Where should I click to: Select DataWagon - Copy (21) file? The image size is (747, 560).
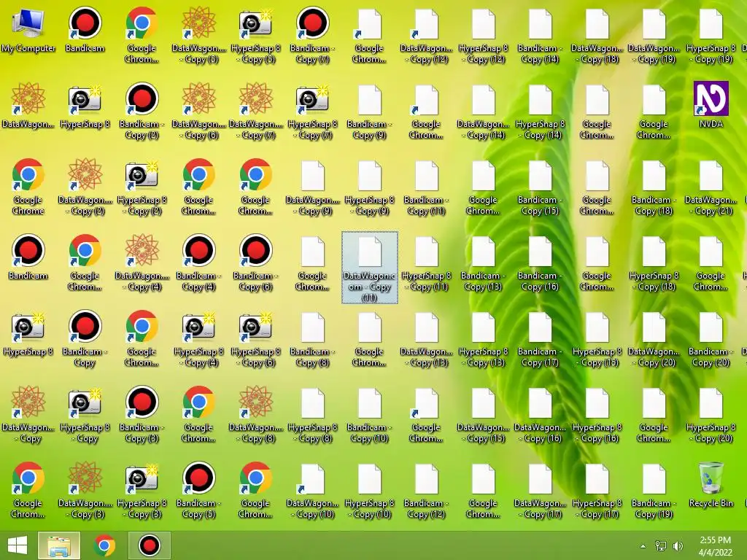click(711, 187)
